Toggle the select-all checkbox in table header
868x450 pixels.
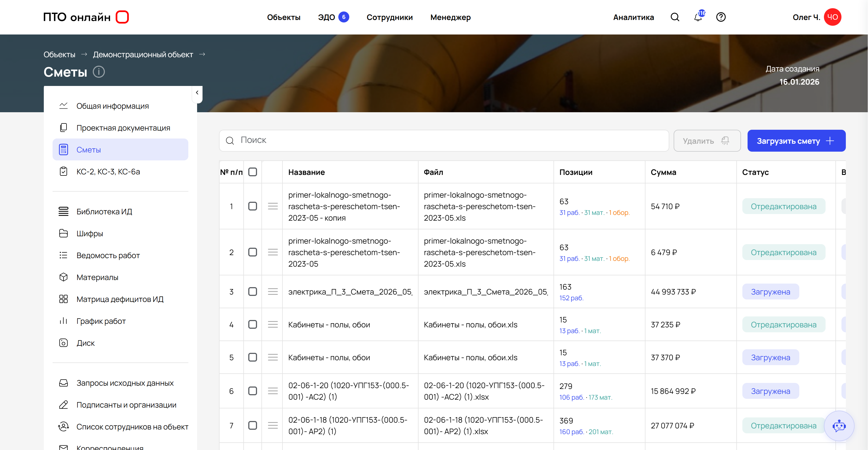[252, 172]
